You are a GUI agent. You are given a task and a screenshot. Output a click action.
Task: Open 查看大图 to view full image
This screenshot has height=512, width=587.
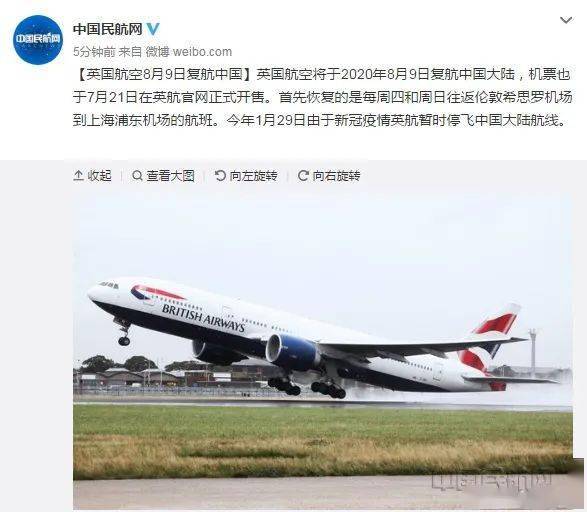pos(171,176)
